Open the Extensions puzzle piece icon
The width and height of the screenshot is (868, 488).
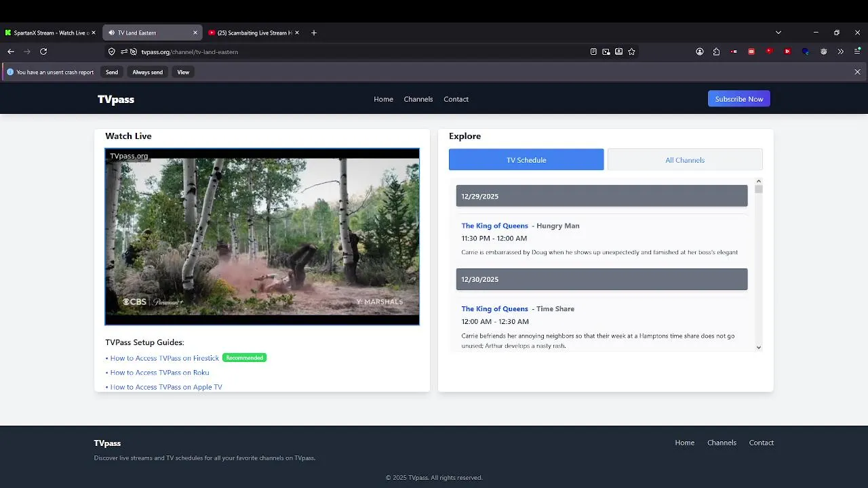click(x=716, y=52)
